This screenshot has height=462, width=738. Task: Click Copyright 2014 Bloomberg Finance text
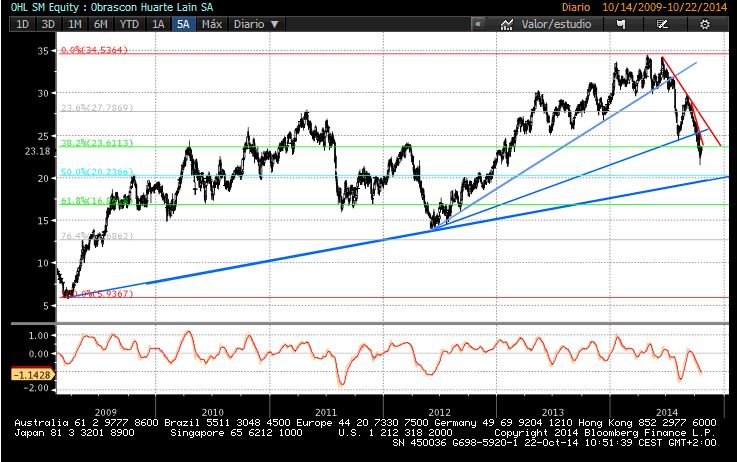point(605,433)
